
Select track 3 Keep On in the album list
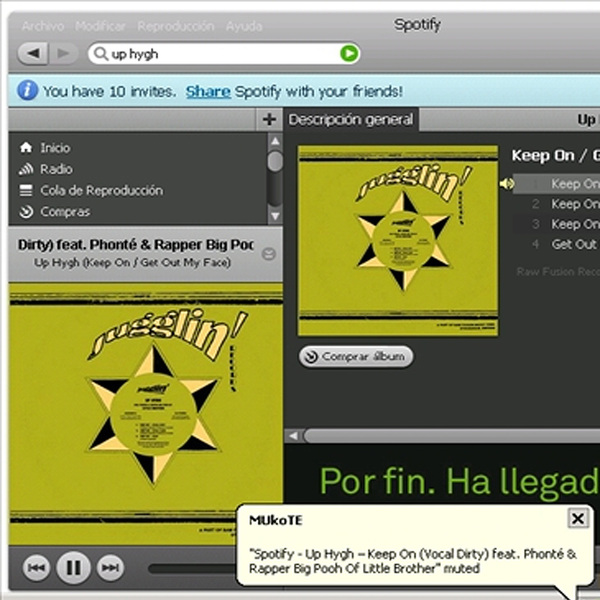556,224
